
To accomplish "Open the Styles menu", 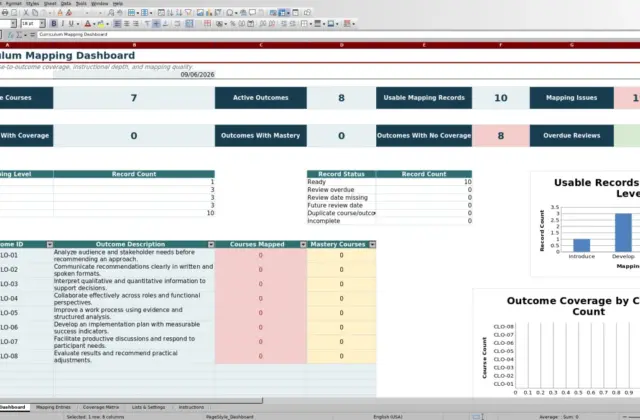I will click(x=33, y=3).
